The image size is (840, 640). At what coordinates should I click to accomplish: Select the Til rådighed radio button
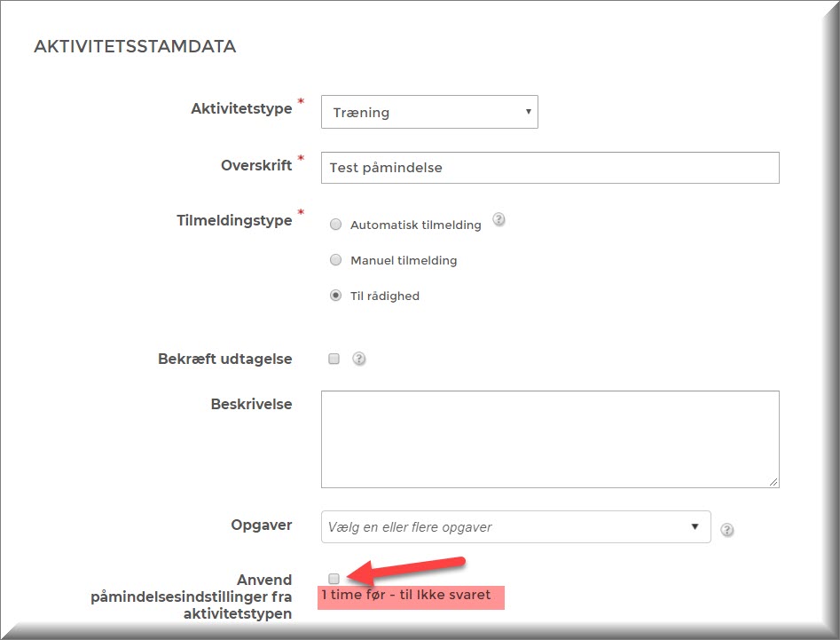pyautogui.click(x=335, y=296)
